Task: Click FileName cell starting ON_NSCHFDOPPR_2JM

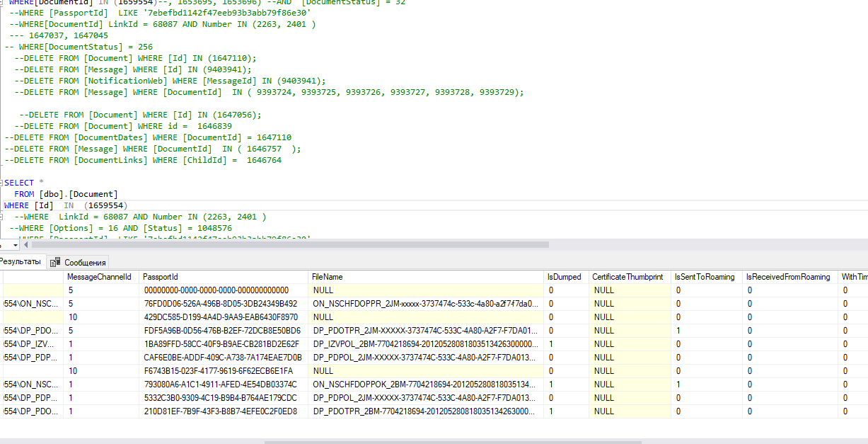Action: point(427,304)
